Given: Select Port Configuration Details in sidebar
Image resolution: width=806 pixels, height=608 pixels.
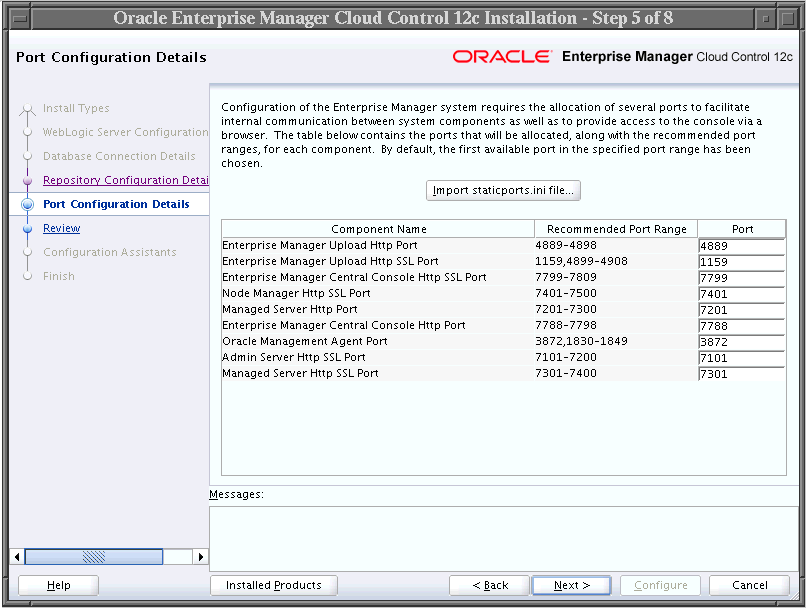Looking at the screenshot, I should [116, 204].
